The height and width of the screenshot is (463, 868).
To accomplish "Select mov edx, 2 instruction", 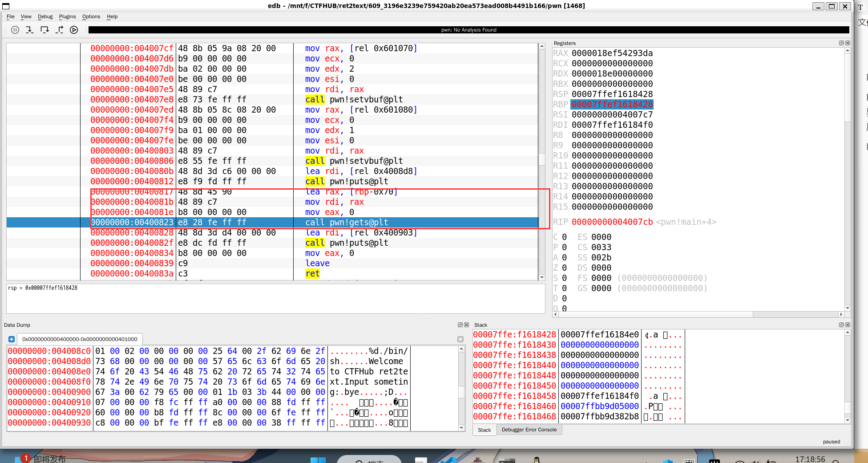I will (330, 69).
